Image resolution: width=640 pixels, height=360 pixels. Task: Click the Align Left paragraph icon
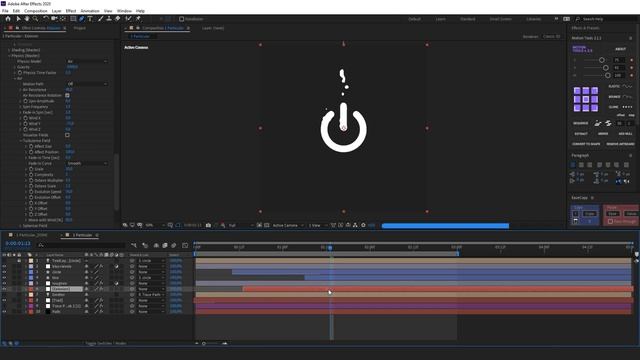[x=573, y=165]
